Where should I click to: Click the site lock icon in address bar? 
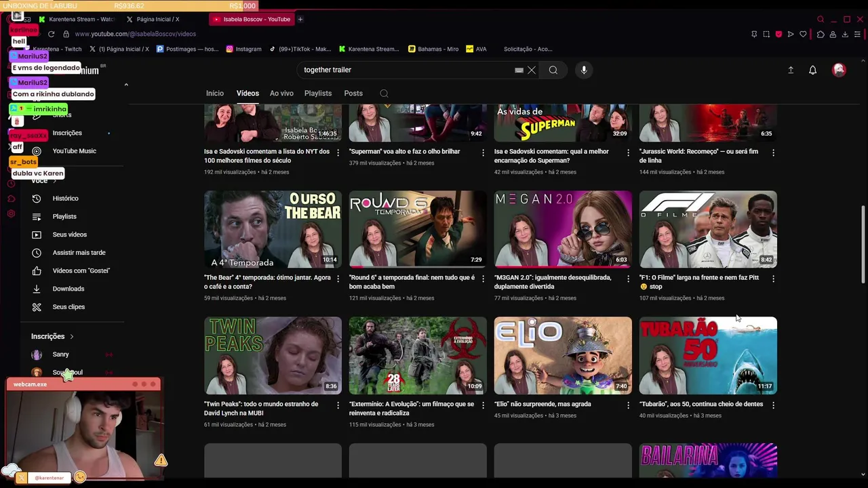(66, 34)
